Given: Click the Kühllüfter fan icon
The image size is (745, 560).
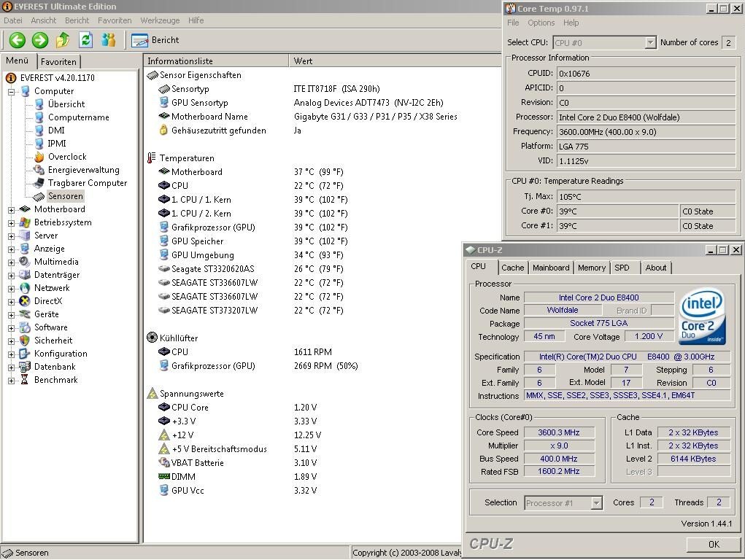Looking at the screenshot, I should coord(152,338).
